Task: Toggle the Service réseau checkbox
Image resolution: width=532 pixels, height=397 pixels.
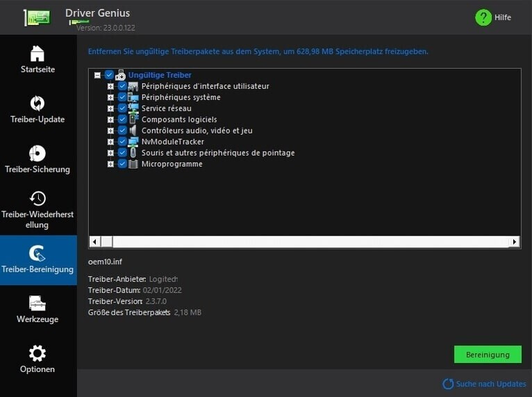Action: click(122, 108)
